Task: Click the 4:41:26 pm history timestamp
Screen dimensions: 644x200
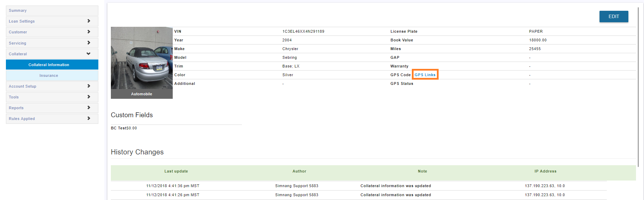Action: click(x=173, y=195)
